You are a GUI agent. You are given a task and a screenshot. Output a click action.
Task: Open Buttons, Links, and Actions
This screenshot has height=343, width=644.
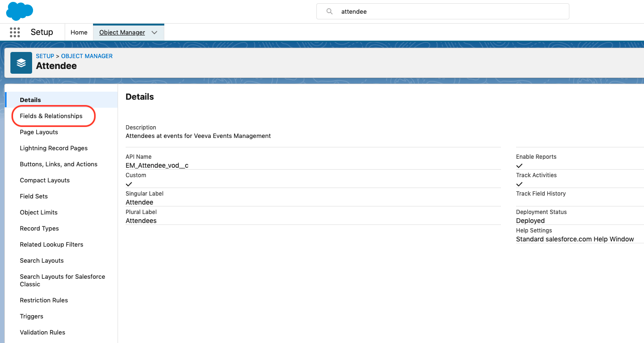pyautogui.click(x=59, y=164)
